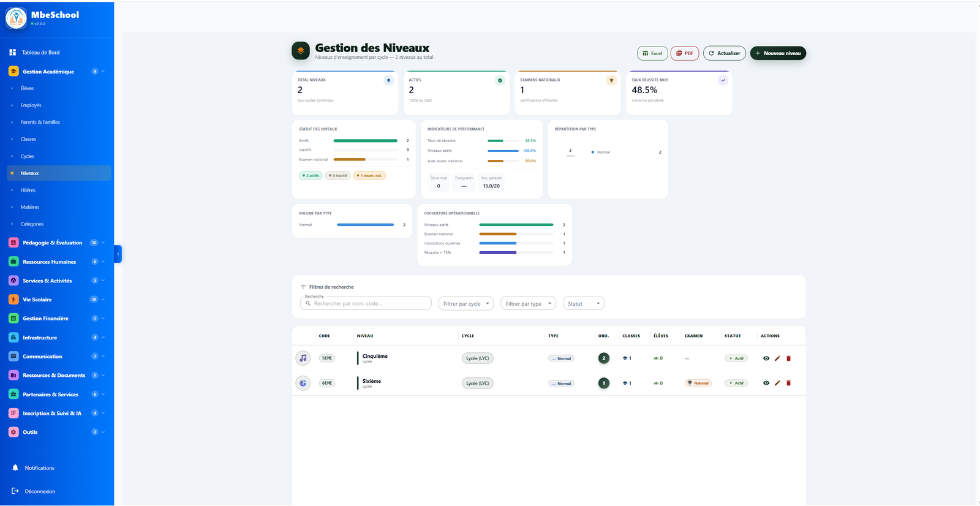This screenshot has height=506, width=980.
Task: Click the Cinquième music note avatar
Action: pos(303,358)
